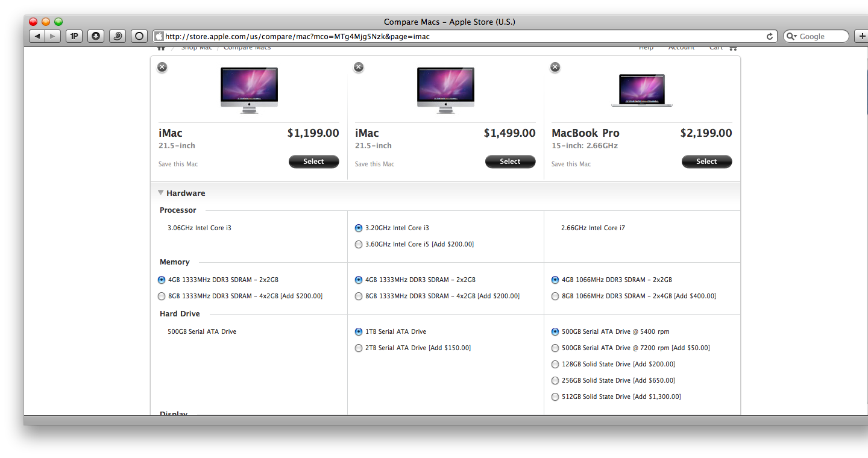
Task: Go back with the browser back arrow
Action: [x=37, y=36]
